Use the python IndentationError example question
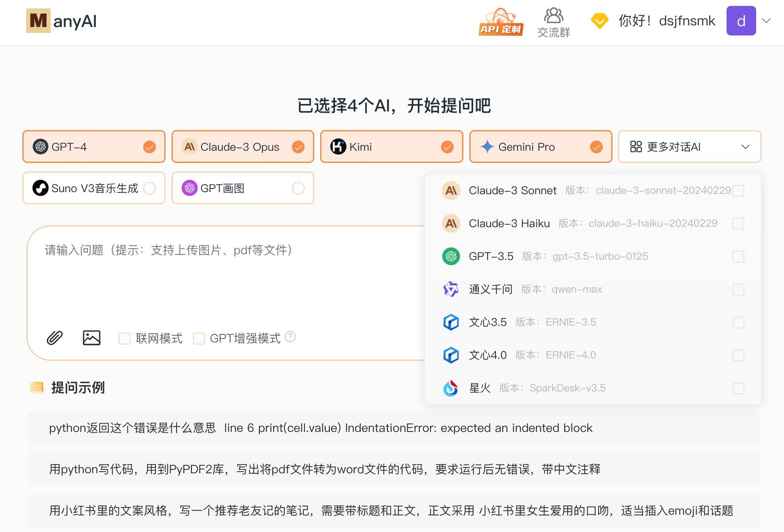 394,428
